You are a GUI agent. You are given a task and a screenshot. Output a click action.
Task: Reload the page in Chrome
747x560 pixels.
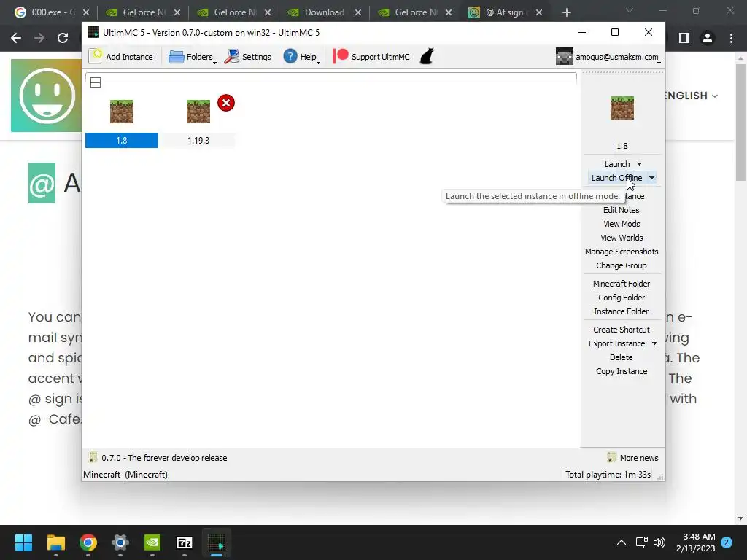[x=63, y=38]
